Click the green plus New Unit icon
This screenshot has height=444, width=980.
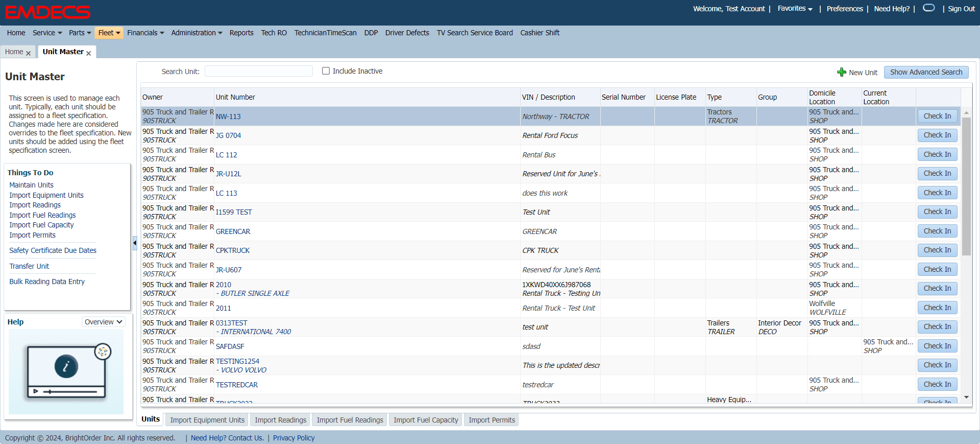coord(841,72)
